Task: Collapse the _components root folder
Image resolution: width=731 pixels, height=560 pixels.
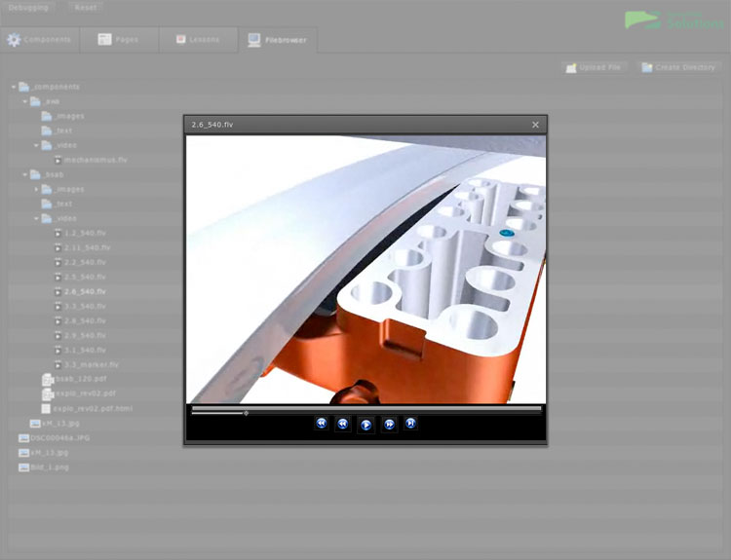Action: (x=14, y=87)
